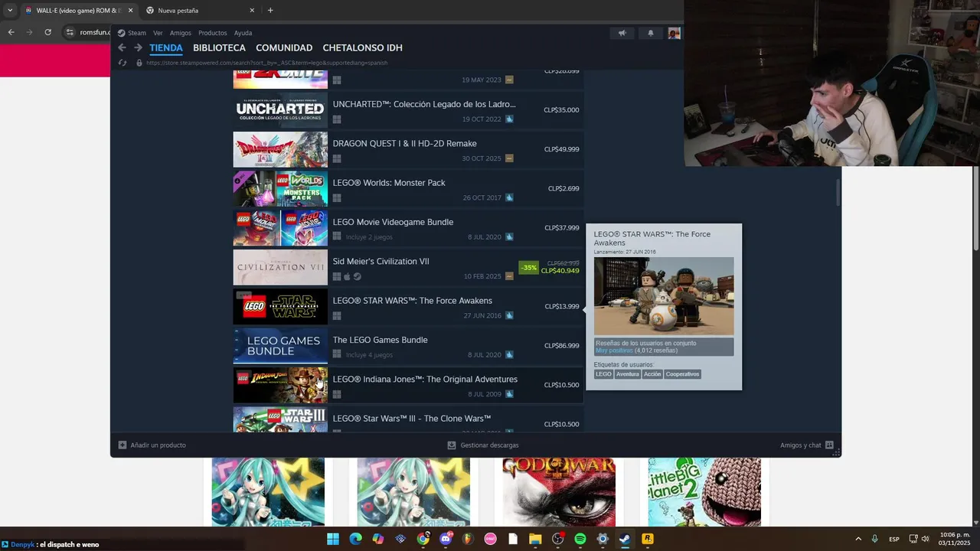Close the WALL-E ROM tab

pyautogui.click(x=130, y=11)
